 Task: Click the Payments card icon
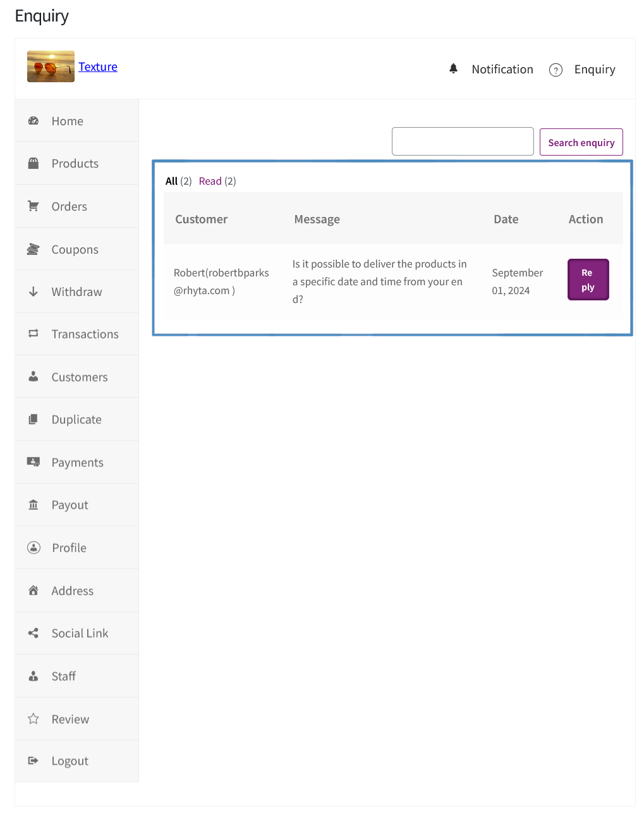tap(33, 462)
